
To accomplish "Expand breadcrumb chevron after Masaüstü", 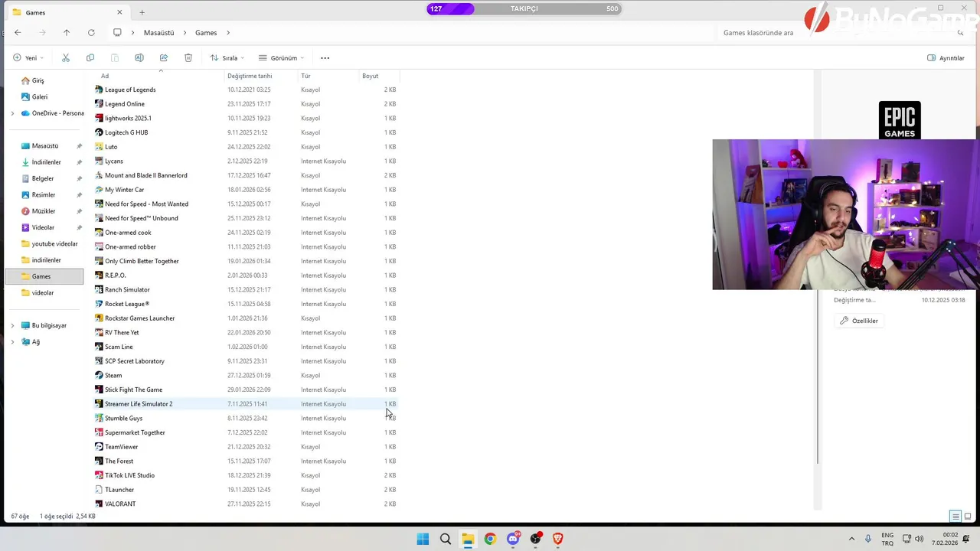I will pos(185,33).
